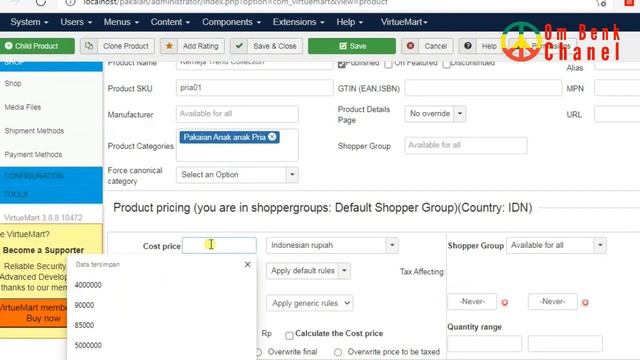Open Payment Methods in the sidebar

(33, 154)
